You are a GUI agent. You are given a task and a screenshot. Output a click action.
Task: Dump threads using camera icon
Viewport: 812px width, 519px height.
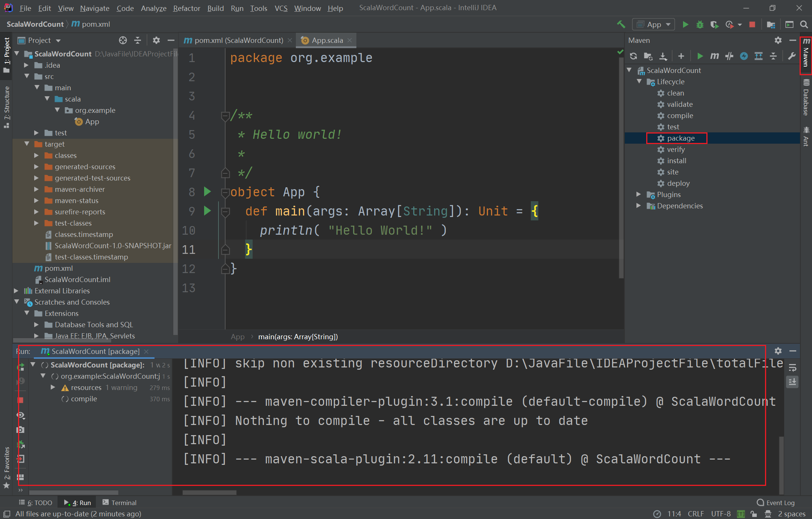click(x=21, y=429)
